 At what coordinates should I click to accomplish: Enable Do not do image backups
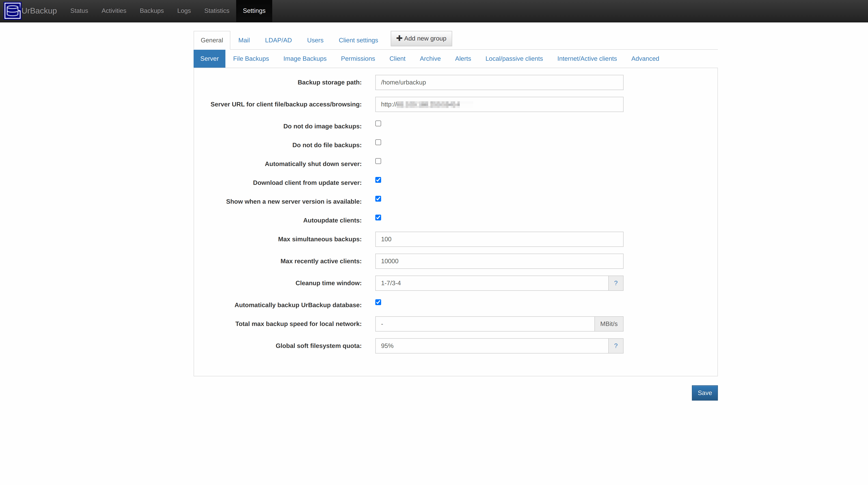click(378, 123)
